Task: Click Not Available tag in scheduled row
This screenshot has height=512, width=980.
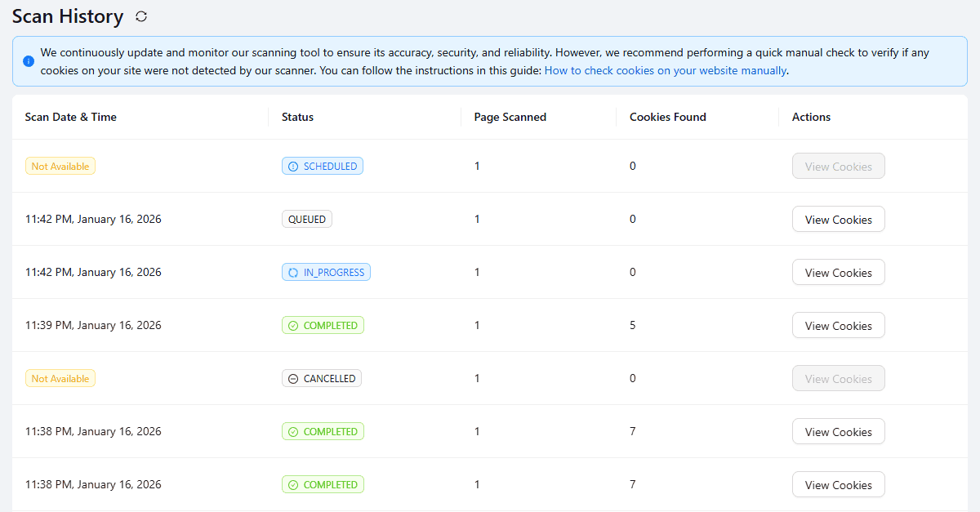Action: [60, 166]
